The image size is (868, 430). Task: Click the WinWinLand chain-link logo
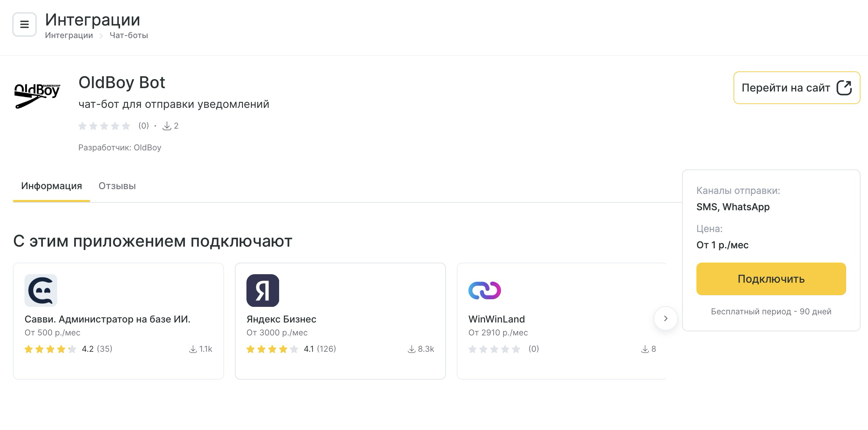pyautogui.click(x=484, y=291)
